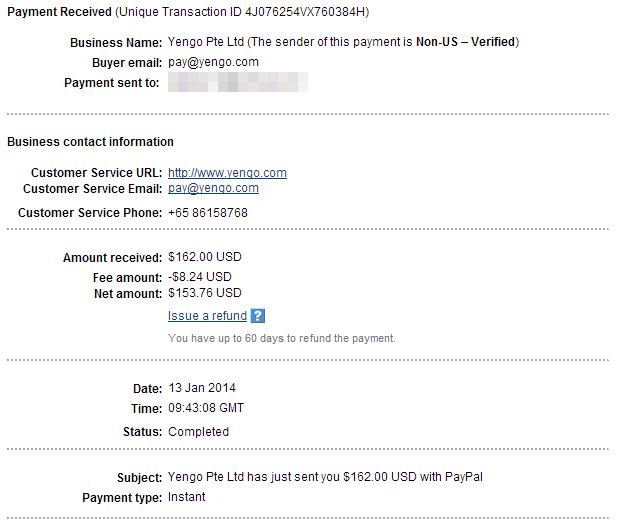Select the Customer Service Phone number
The width and height of the screenshot is (620, 525).
click(x=208, y=213)
